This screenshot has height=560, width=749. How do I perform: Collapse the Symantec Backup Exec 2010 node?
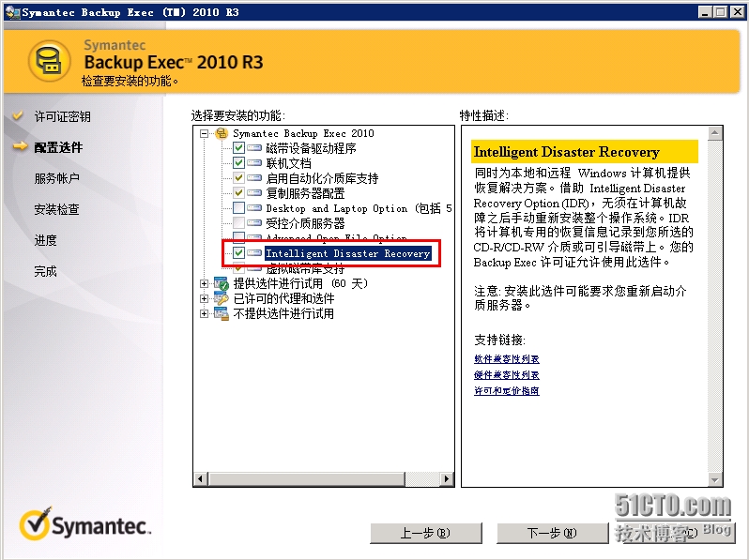(x=204, y=133)
